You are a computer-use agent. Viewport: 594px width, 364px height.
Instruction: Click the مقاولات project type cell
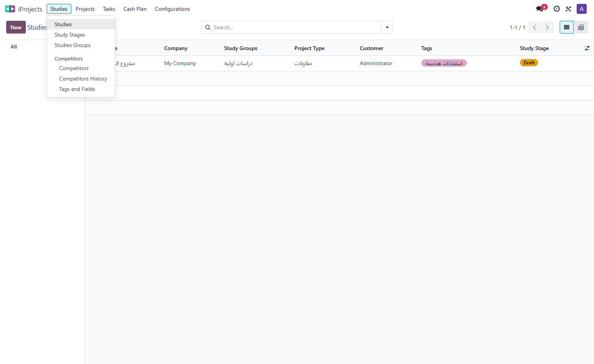coord(303,63)
